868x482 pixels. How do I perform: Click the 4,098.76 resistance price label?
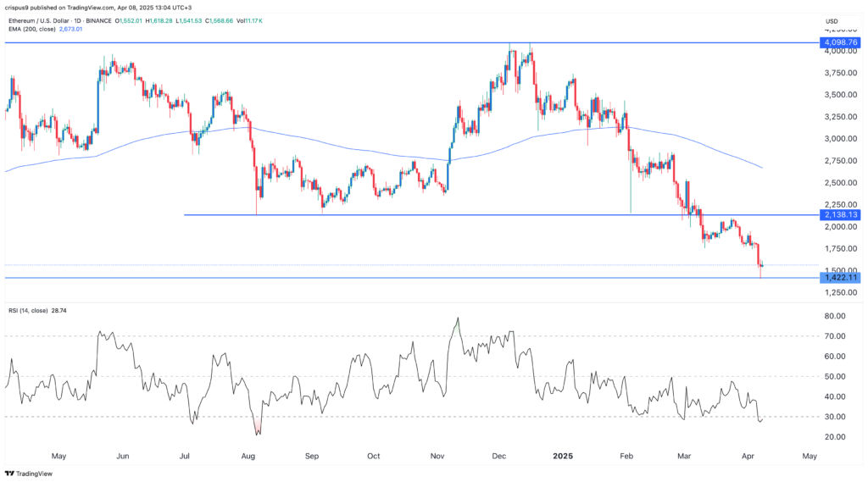840,42
